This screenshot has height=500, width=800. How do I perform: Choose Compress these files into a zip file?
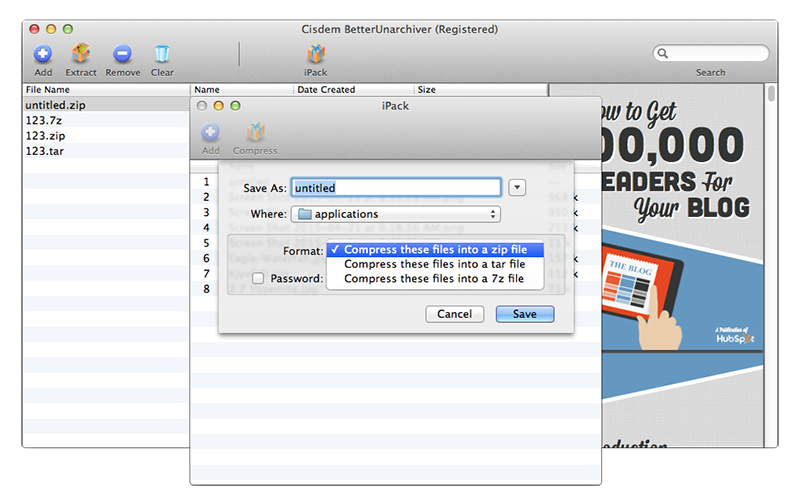point(435,249)
